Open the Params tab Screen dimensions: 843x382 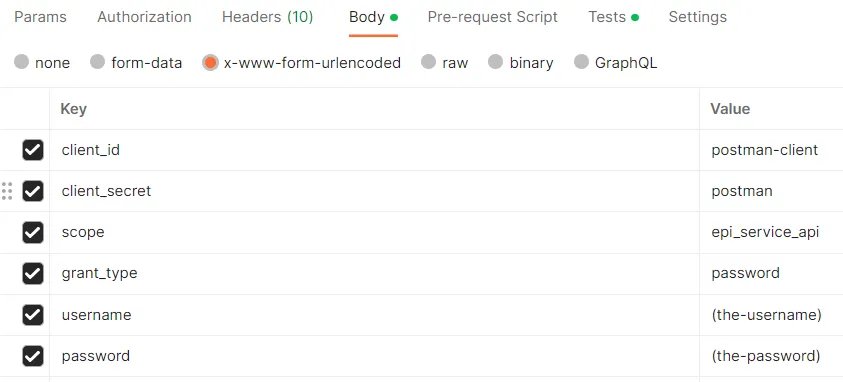click(40, 17)
